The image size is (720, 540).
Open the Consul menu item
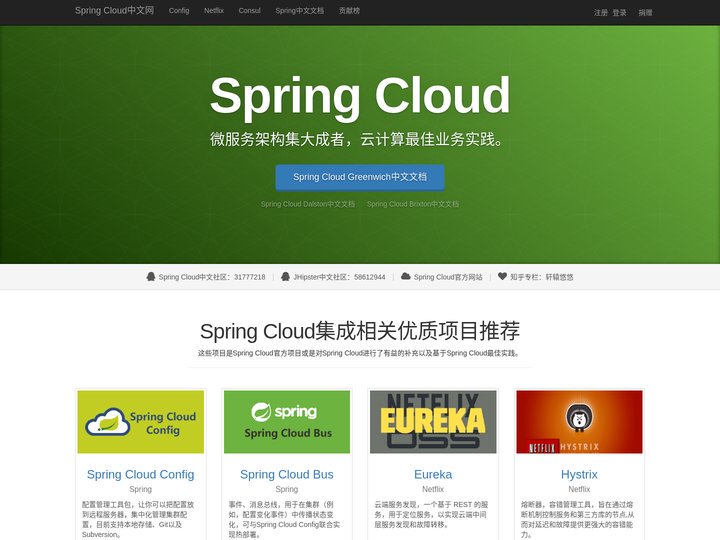tap(249, 11)
